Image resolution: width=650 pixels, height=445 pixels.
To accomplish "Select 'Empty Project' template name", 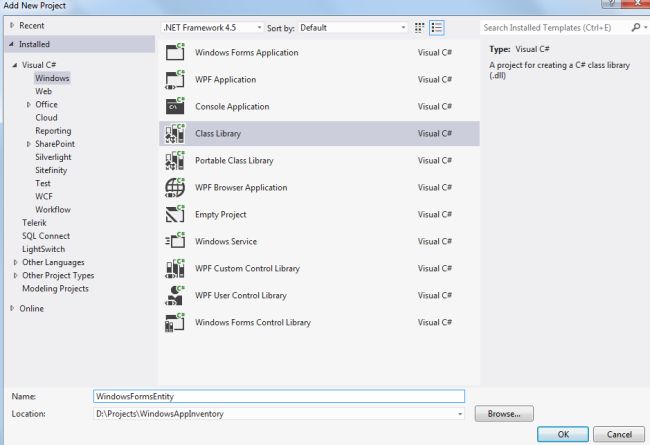I will click(x=221, y=214).
